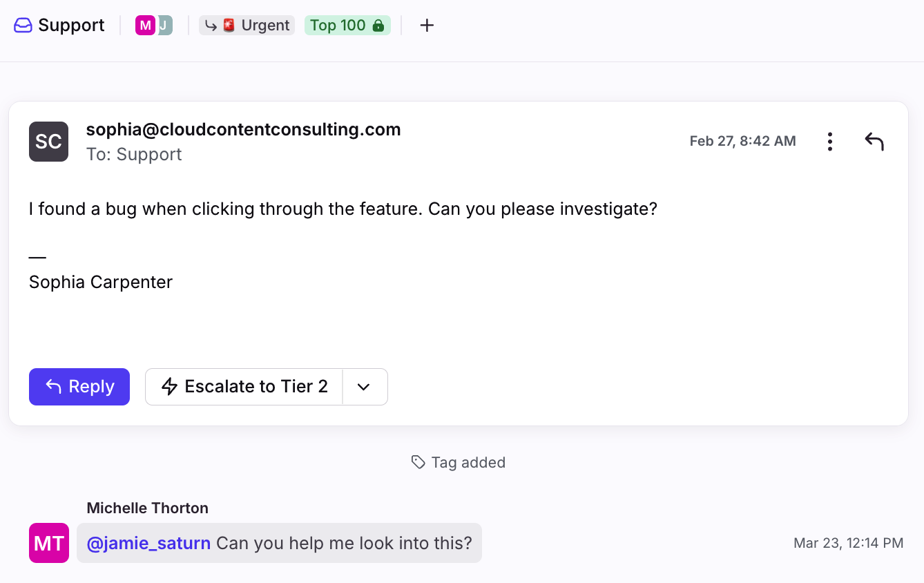The width and height of the screenshot is (924, 583).
Task: Open the @jamie_saturn mention
Action: pos(148,543)
